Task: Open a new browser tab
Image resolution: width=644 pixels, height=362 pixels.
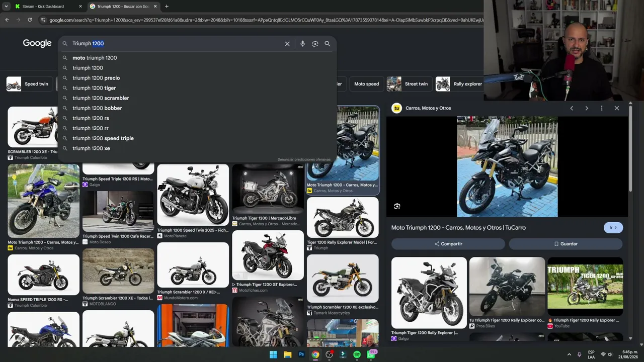Action: (x=167, y=7)
